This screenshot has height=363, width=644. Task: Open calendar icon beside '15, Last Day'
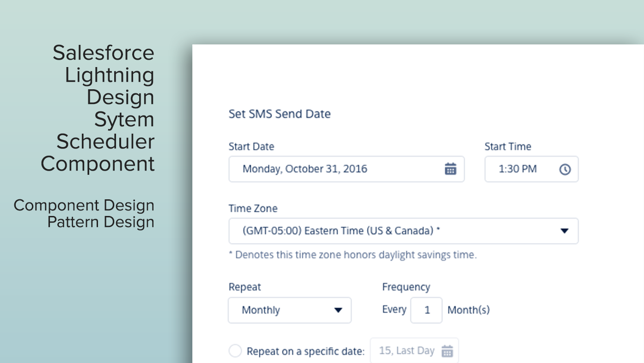[x=447, y=351]
